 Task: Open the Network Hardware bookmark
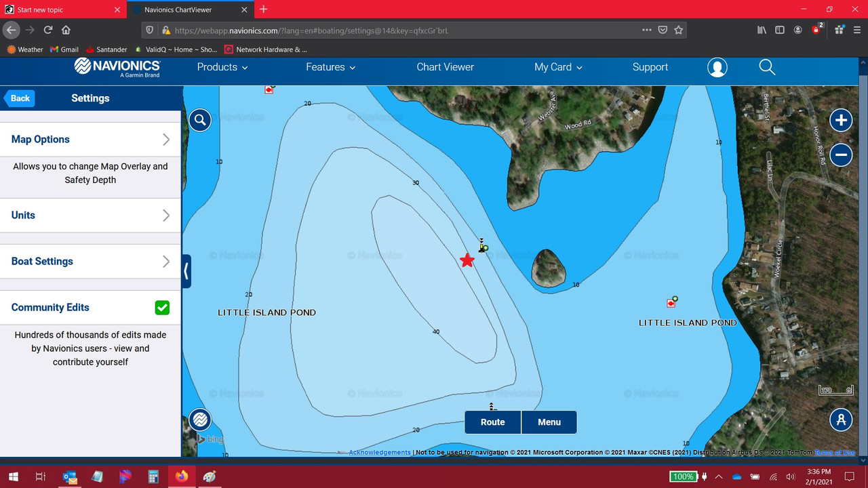[265, 49]
